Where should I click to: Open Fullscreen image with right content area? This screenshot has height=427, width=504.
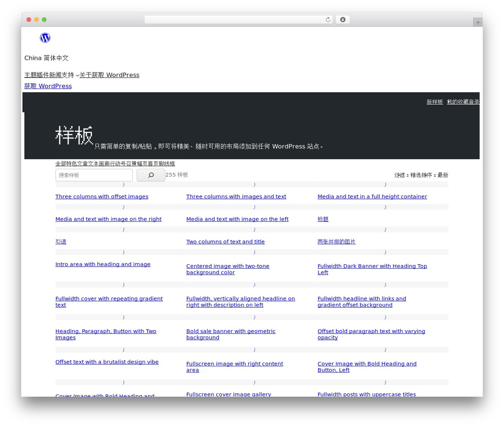(235, 367)
